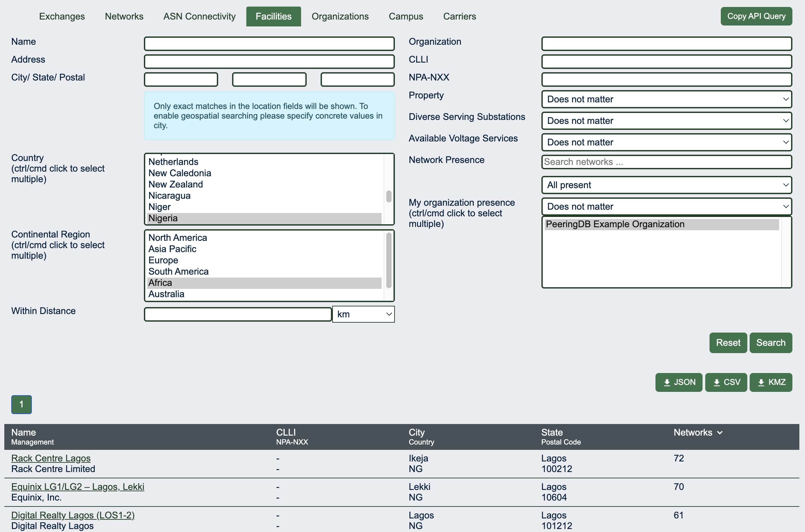805x532 pixels.
Task: Open the Exchanges tab
Action: point(62,16)
